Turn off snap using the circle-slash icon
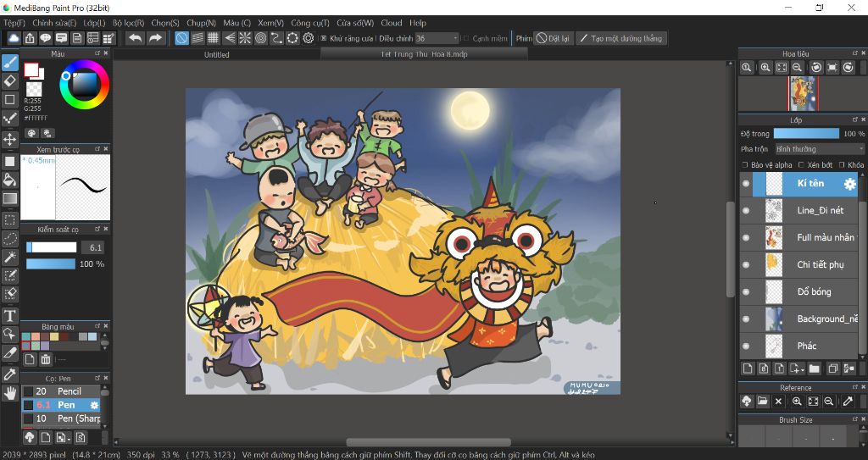 coord(181,38)
